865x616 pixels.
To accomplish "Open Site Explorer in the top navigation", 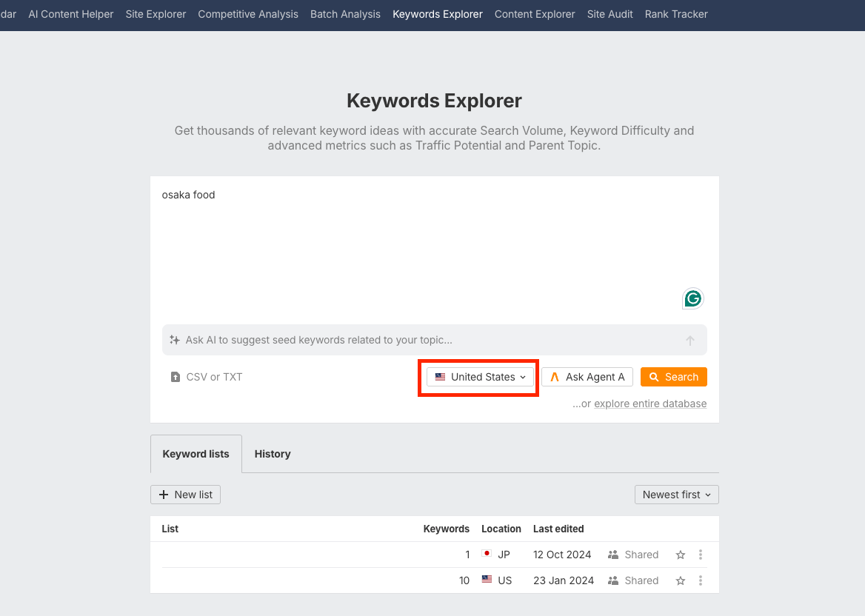I will tap(156, 14).
